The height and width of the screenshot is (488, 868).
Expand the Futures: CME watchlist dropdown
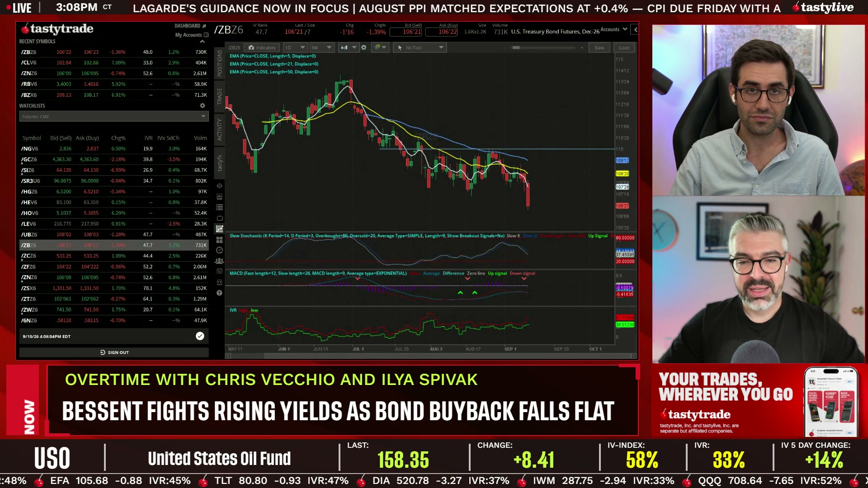pyautogui.click(x=114, y=117)
